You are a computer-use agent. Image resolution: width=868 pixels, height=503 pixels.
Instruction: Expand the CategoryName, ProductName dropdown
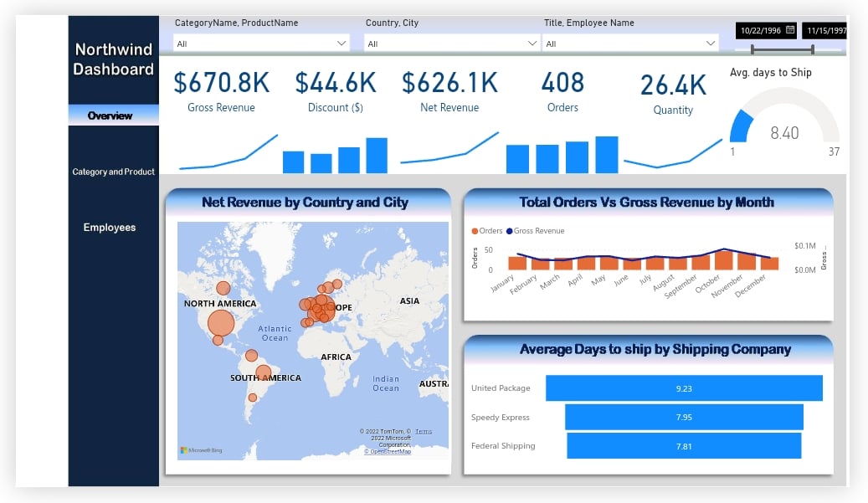[342, 44]
